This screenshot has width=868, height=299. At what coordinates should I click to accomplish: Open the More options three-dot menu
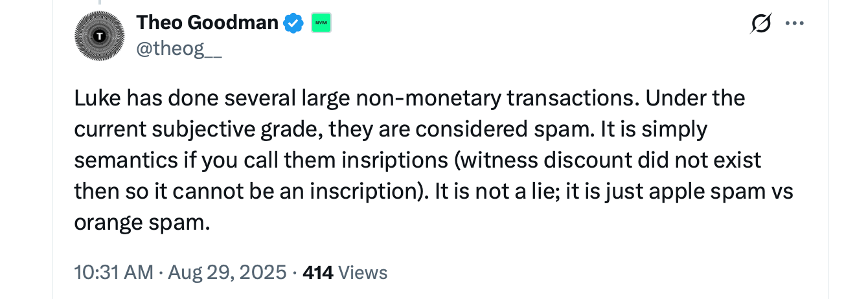tap(795, 24)
